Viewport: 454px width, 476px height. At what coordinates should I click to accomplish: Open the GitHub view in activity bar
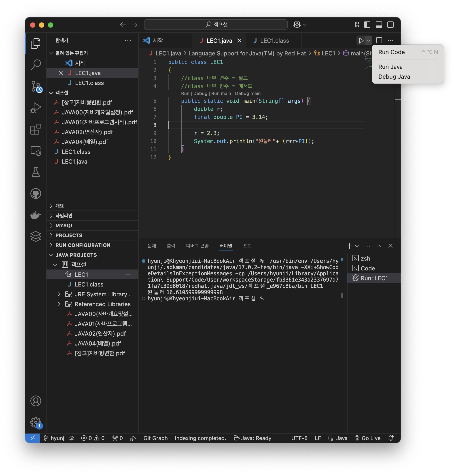click(x=36, y=194)
